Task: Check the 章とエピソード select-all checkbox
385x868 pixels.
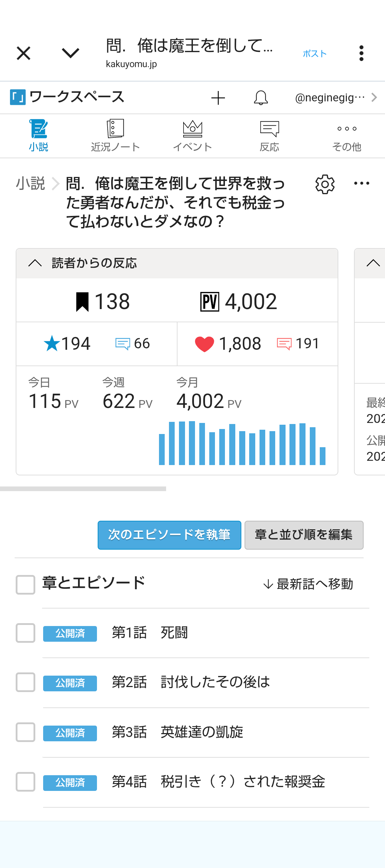Action: [x=25, y=585]
